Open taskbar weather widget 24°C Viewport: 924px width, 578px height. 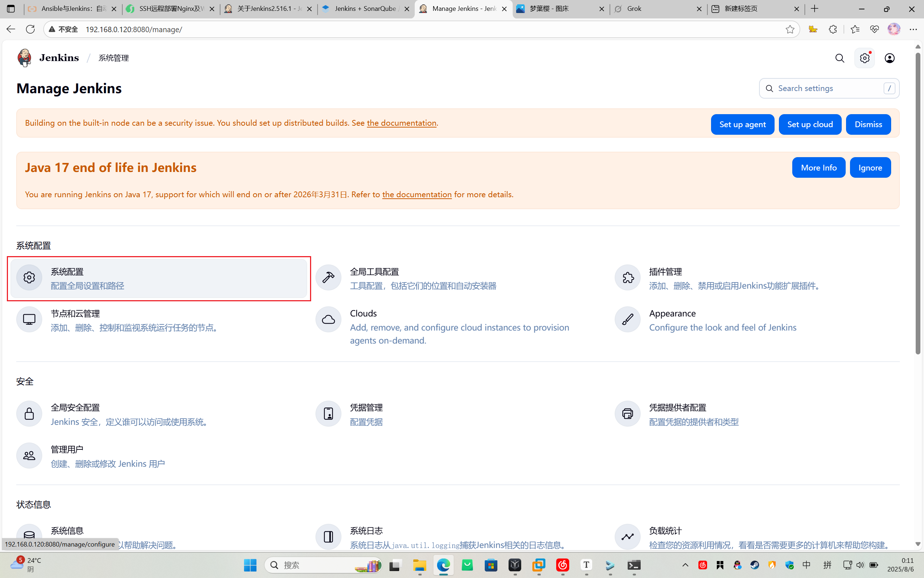point(26,565)
